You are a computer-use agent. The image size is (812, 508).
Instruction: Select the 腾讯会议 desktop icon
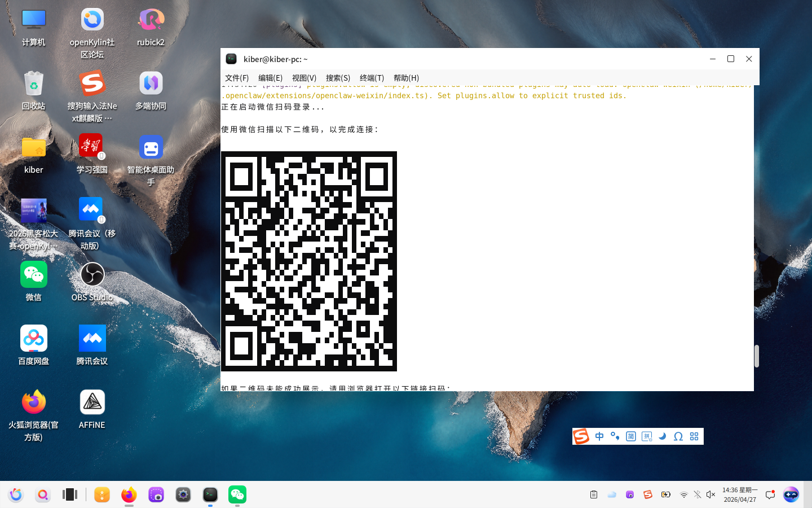[92, 345]
